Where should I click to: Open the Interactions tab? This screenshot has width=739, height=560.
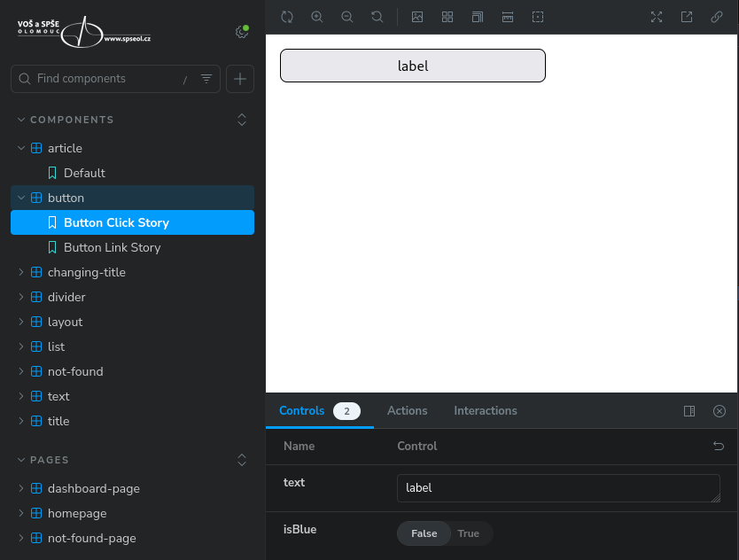tap(485, 410)
